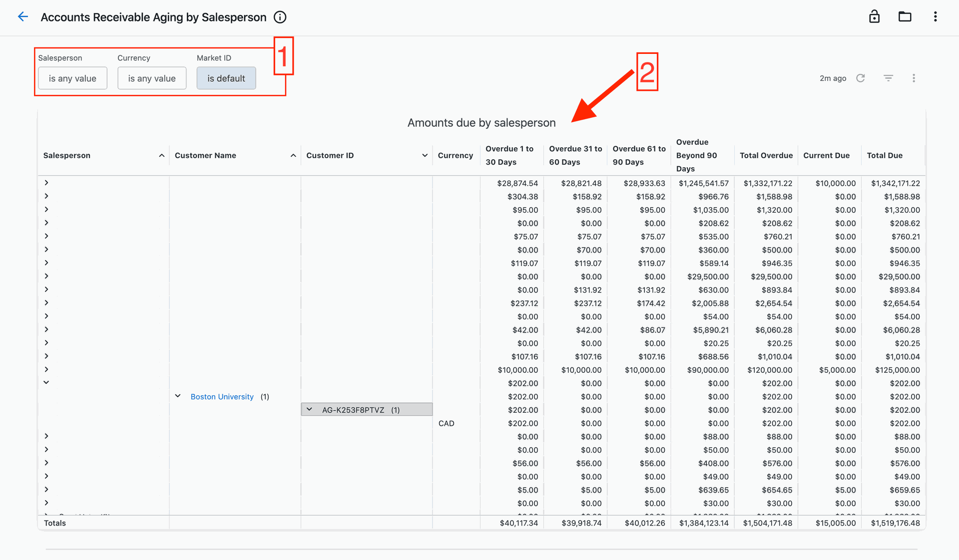Click the back arrow icon
Screen dimensions: 959x560
tap(22, 17)
